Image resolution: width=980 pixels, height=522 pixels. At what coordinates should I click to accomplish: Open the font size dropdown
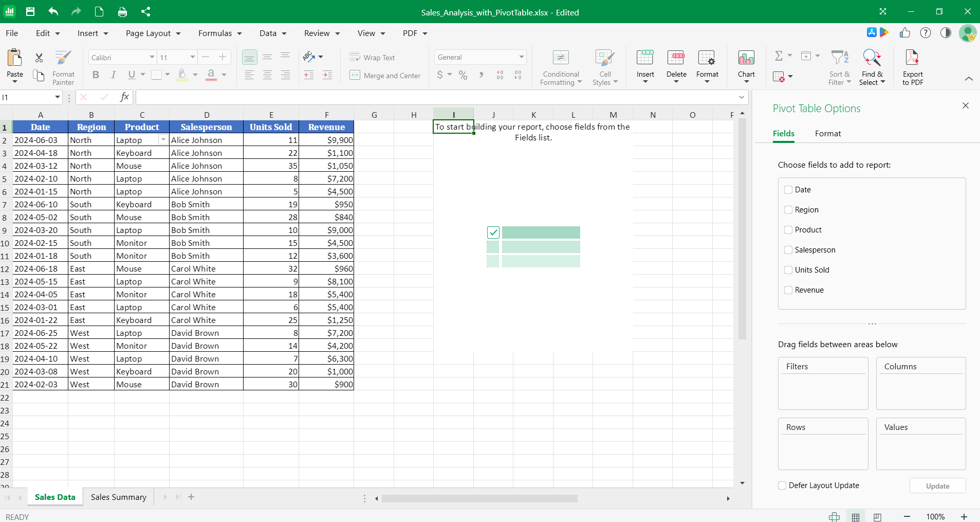click(193, 57)
